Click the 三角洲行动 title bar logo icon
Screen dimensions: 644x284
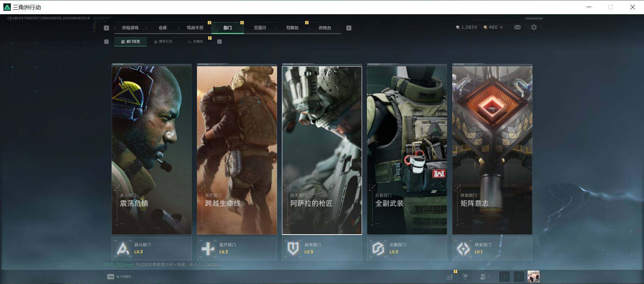7,7
